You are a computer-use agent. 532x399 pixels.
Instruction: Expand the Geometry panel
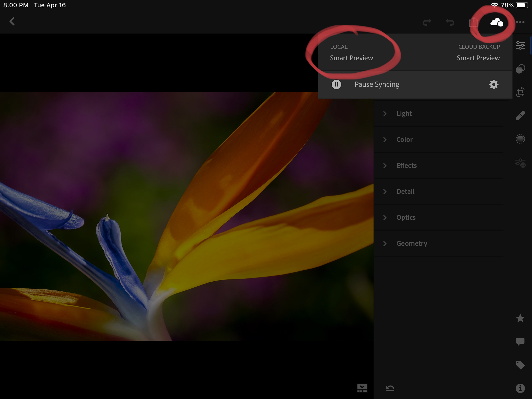click(x=438, y=243)
